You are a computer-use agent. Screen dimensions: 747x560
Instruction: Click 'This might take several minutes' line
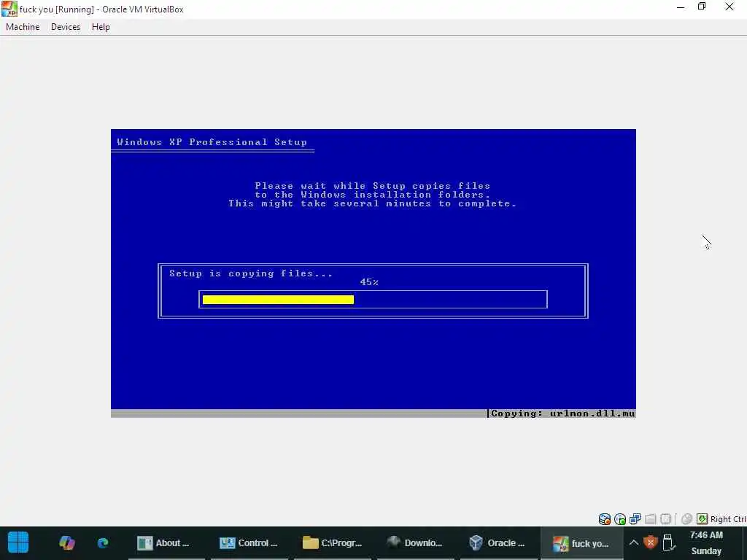[x=373, y=203]
